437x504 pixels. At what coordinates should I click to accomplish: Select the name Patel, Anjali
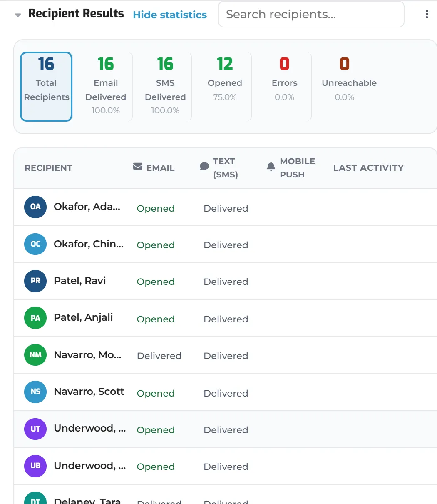tap(83, 317)
